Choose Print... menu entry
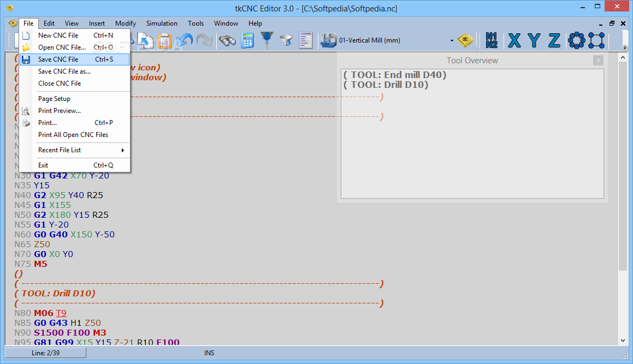Image resolution: width=633 pixels, height=364 pixels. coord(75,123)
